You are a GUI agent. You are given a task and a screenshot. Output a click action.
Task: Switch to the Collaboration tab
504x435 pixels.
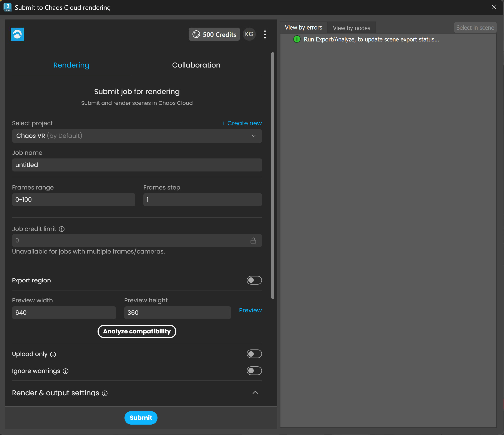coord(196,65)
